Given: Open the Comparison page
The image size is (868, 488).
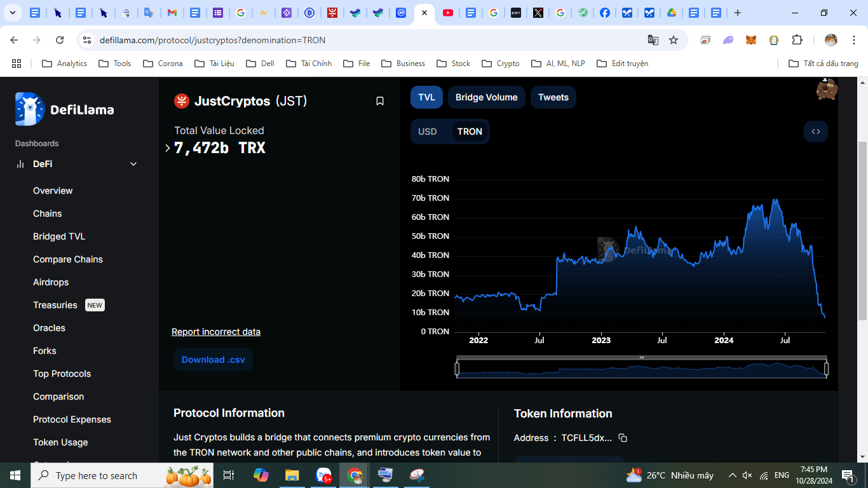Looking at the screenshot, I should coord(58,396).
